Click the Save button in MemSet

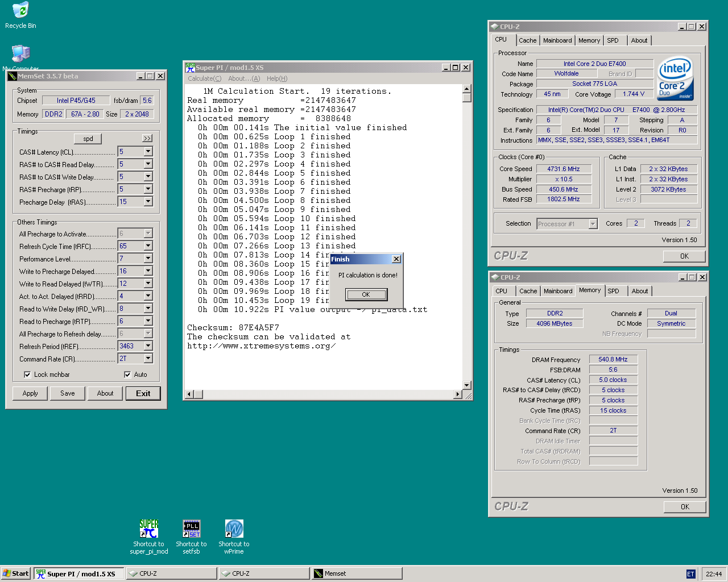(x=68, y=393)
